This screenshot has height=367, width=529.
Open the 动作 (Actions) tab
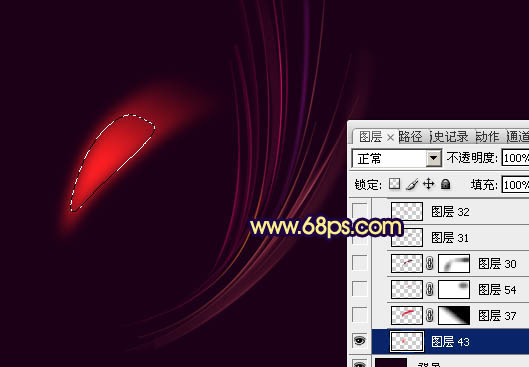[x=487, y=137]
